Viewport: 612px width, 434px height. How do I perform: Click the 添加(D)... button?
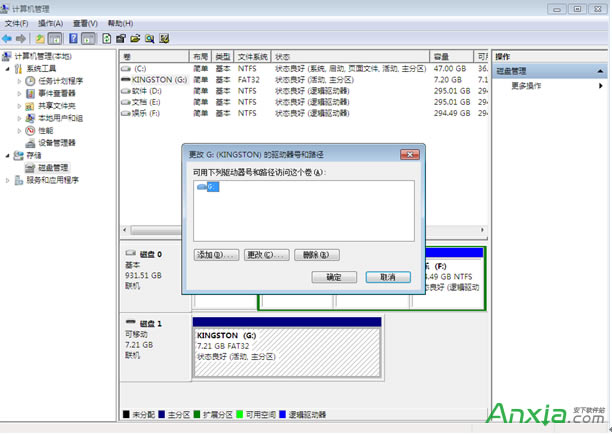(x=217, y=255)
